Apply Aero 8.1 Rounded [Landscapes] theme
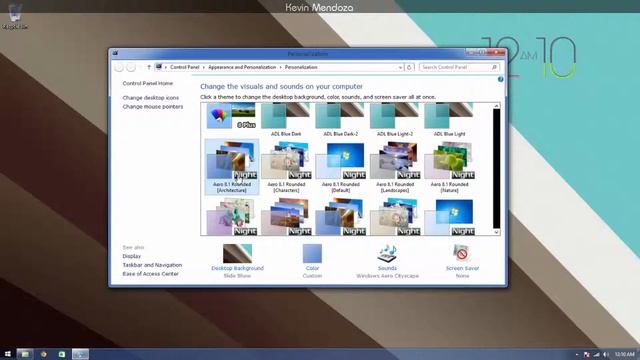 395,167
